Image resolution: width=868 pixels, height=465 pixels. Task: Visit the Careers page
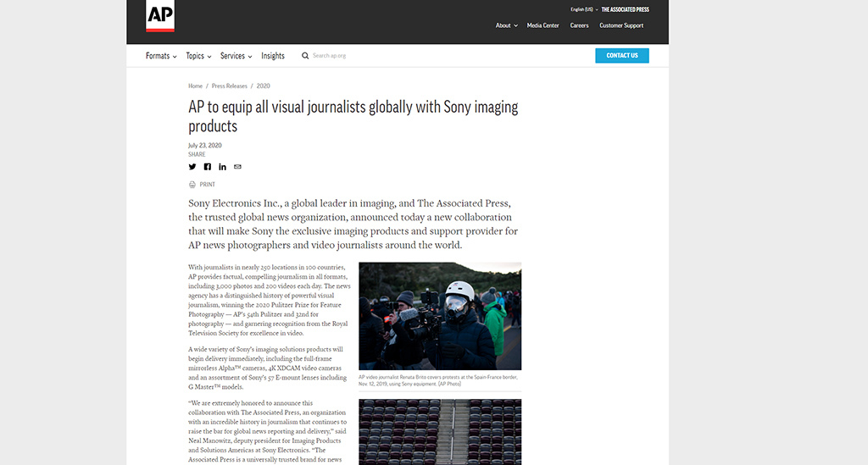pyautogui.click(x=579, y=25)
